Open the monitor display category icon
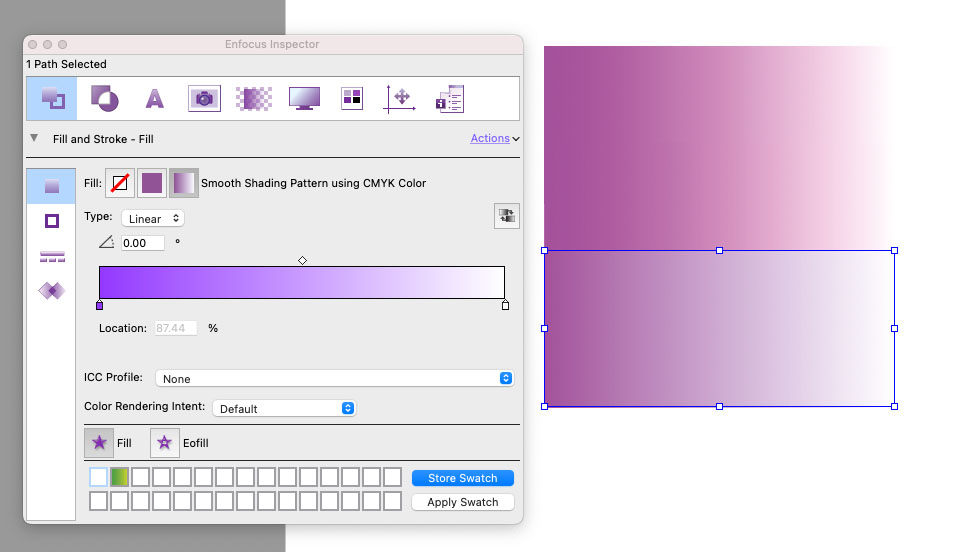968x552 pixels. [304, 98]
